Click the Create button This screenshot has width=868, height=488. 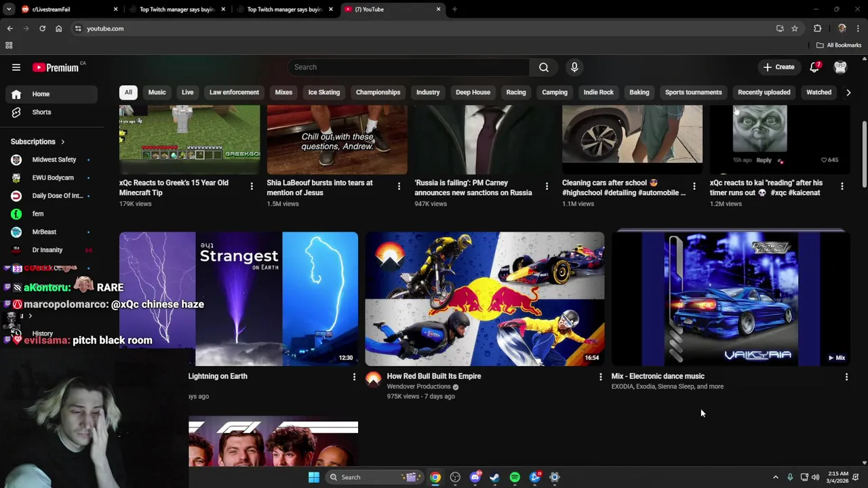tap(778, 67)
